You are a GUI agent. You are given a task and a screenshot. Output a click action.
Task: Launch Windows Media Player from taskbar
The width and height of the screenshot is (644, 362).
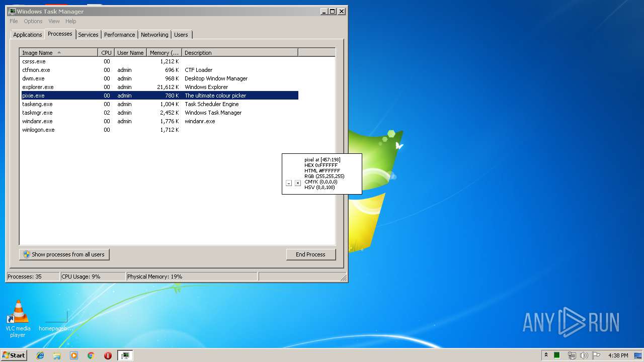(x=74, y=355)
